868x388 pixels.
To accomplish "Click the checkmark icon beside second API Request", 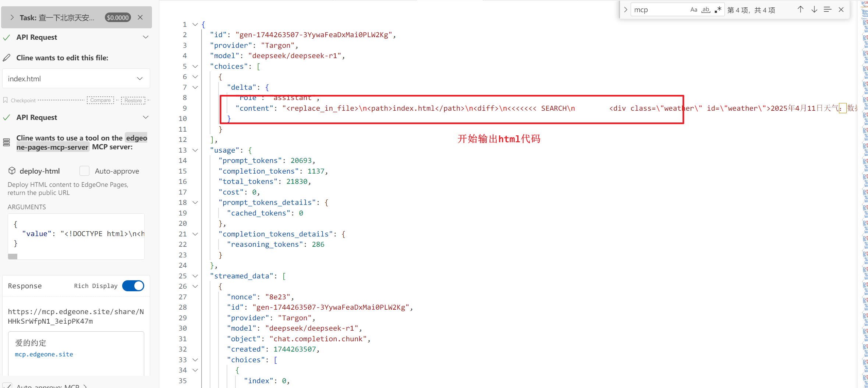I will click(x=7, y=117).
